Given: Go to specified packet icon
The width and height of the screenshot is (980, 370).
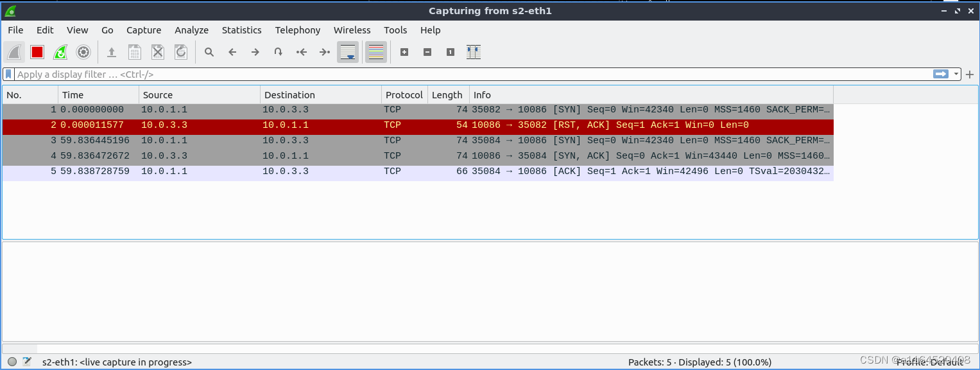Looking at the screenshot, I should 279,52.
